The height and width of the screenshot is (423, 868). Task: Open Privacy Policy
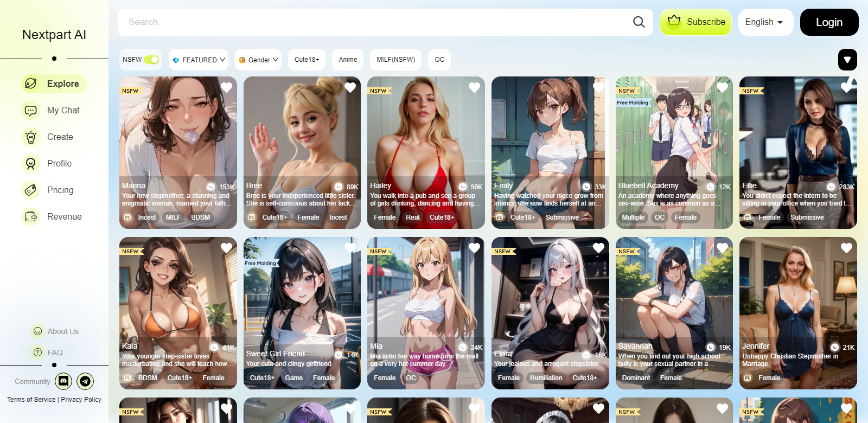pyautogui.click(x=81, y=400)
